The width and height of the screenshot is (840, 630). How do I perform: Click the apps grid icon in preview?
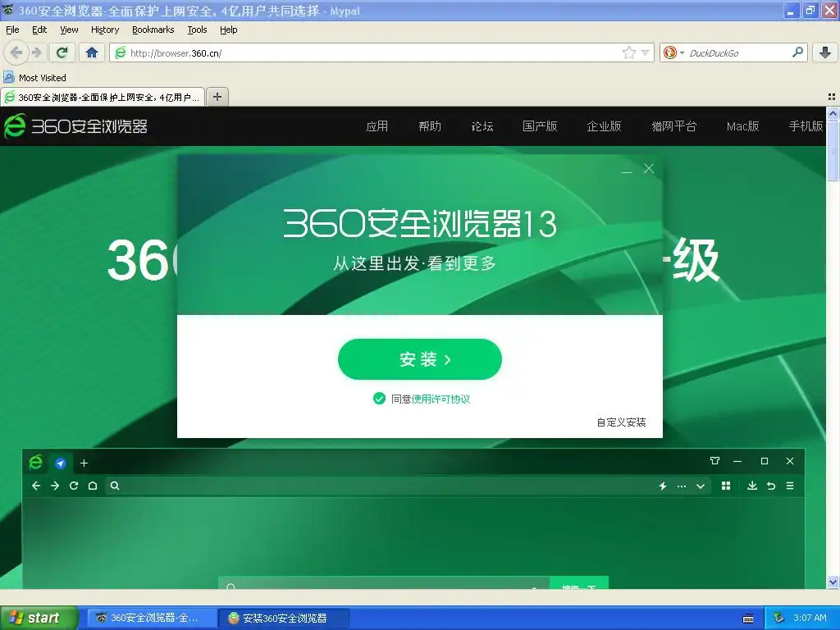pos(726,486)
